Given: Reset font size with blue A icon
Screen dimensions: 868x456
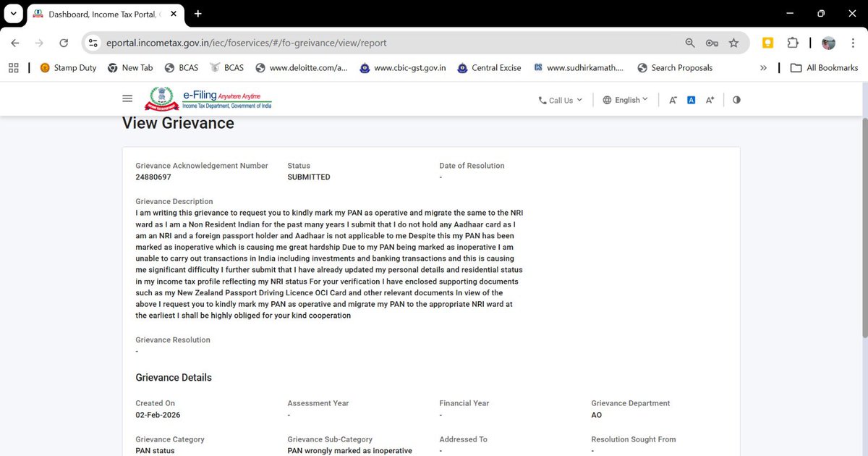Looking at the screenshot, I should pos(691,100).
